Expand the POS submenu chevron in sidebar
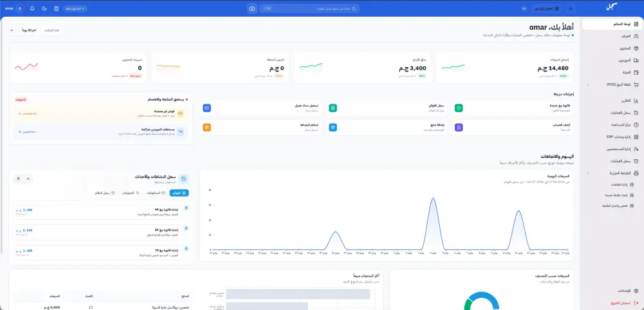 click(587, 84)
